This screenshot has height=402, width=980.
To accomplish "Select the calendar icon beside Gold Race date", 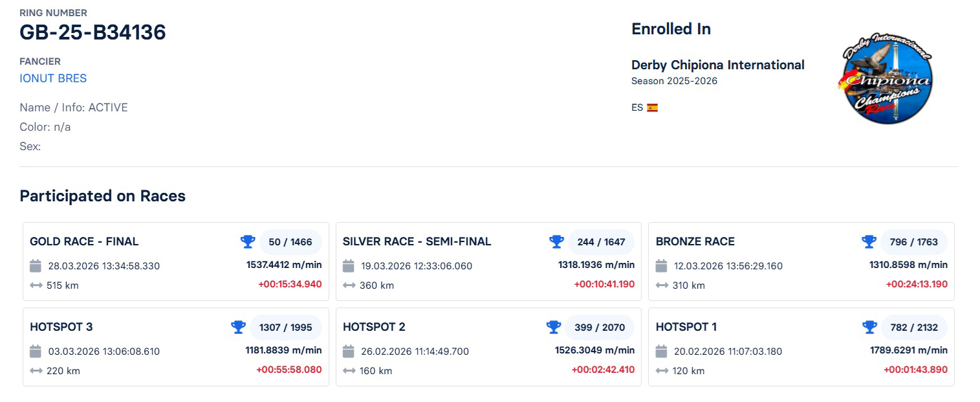I will pyautogui.click(x=36, y=265).
